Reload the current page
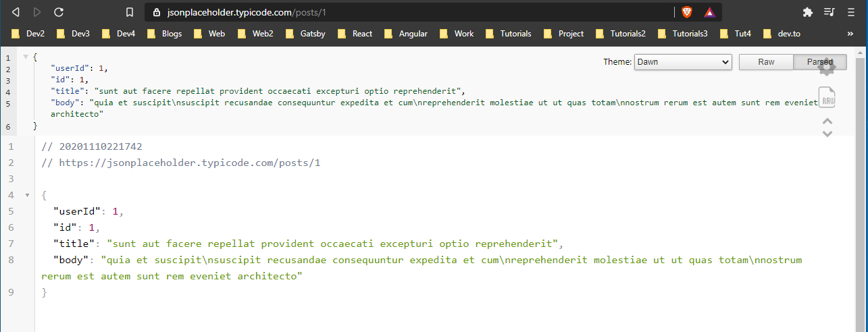Screen dimensions: 868x332 point(59,12)
